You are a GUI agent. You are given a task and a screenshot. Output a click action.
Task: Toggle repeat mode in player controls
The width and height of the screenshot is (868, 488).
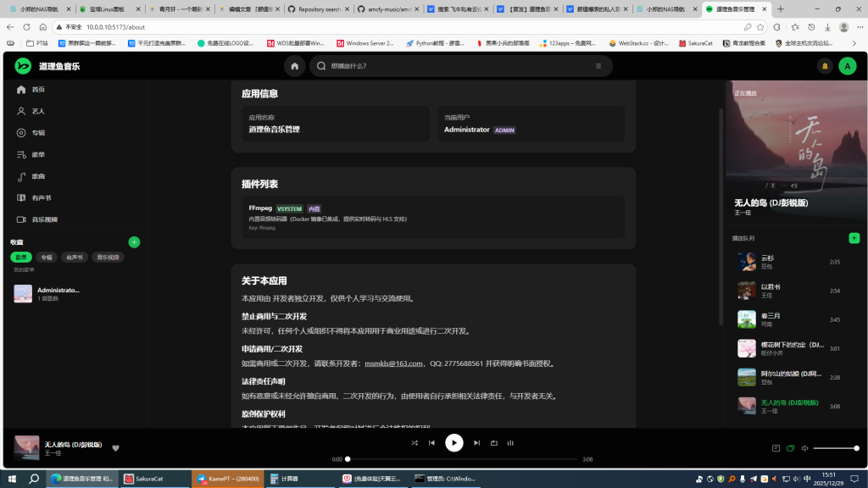coord(494,442)
